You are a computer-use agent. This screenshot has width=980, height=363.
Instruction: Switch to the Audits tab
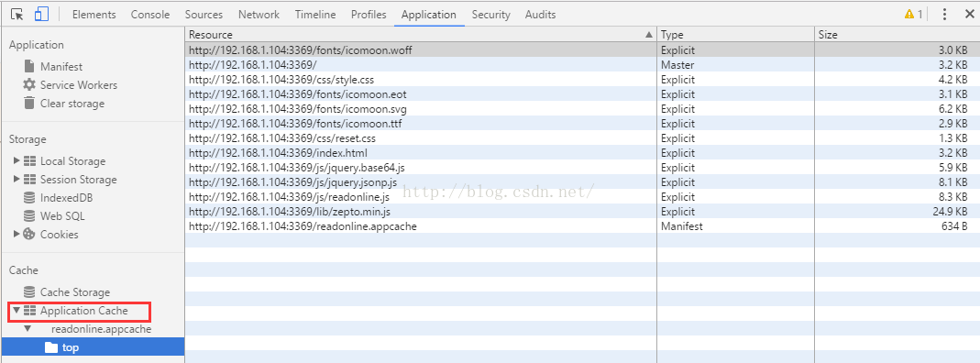[541, 15]
